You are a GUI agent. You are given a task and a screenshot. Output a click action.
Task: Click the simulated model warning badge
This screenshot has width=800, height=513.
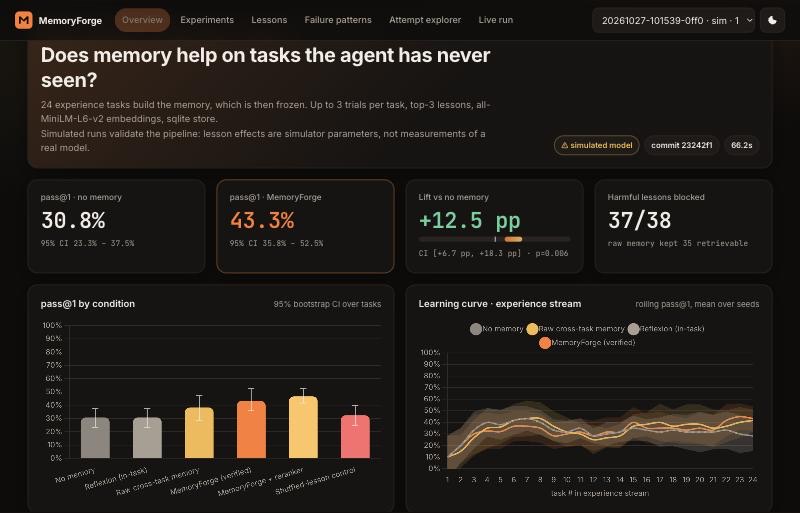tap(596, 145)
